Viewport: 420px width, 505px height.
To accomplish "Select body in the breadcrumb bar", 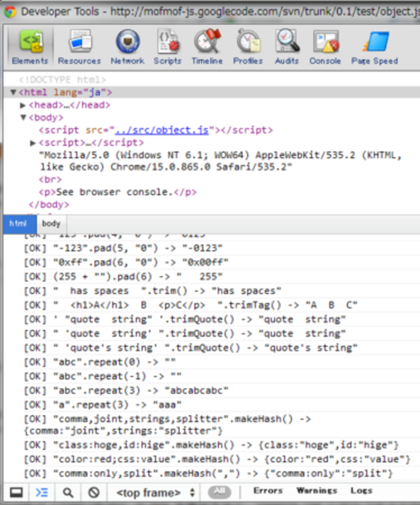I will [x=51, y=223].
